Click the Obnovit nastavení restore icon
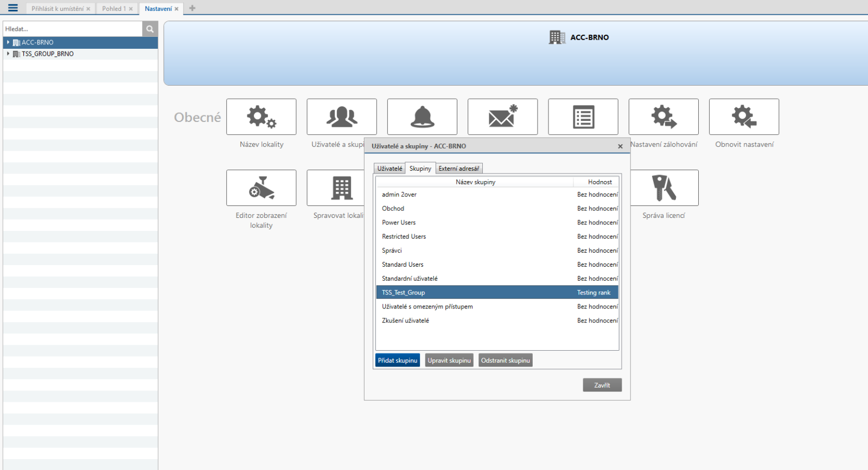 coord(744,117)
